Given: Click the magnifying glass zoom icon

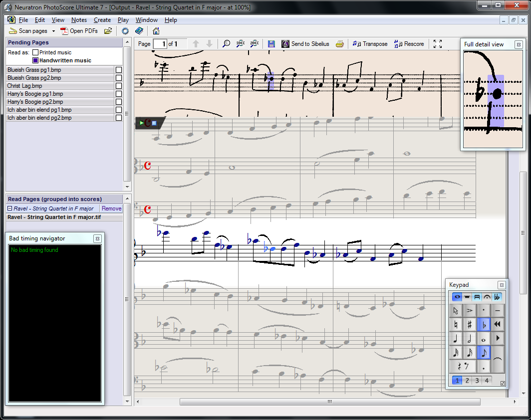Looking at the screenshot, I should coord(226,44).
